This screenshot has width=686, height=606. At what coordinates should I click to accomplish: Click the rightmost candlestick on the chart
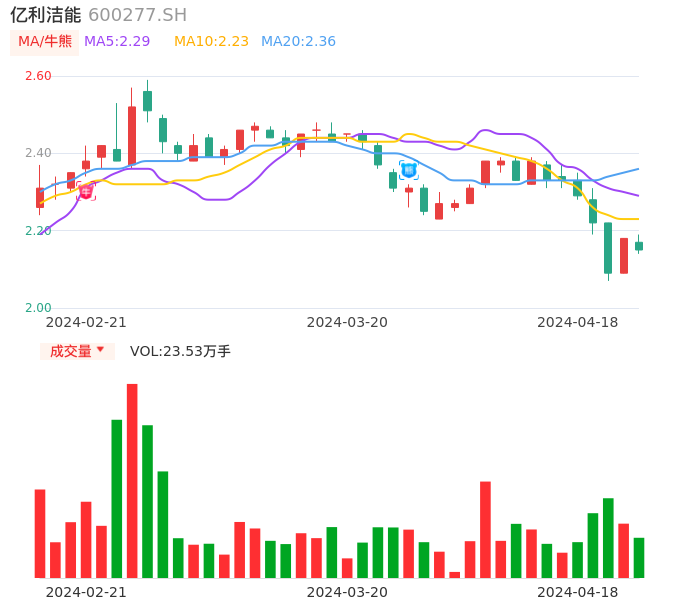pos(639,245)
